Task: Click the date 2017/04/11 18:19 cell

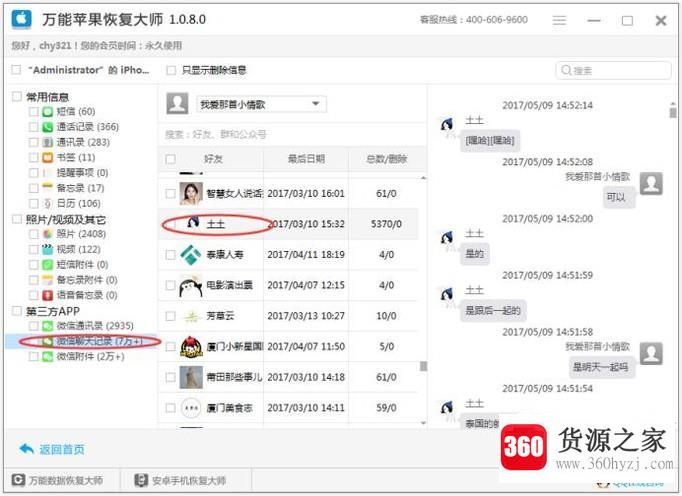Action: [x=306, y=255]
